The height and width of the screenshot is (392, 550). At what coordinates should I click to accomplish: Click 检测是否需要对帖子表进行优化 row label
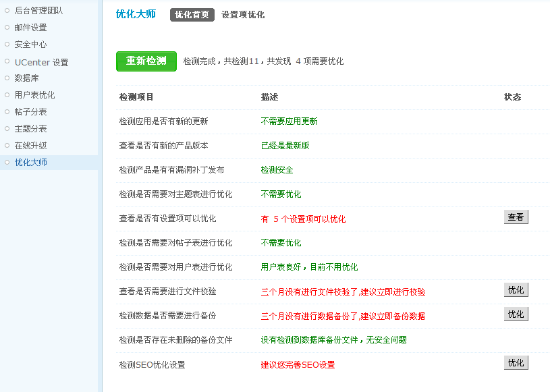point(175,243)
